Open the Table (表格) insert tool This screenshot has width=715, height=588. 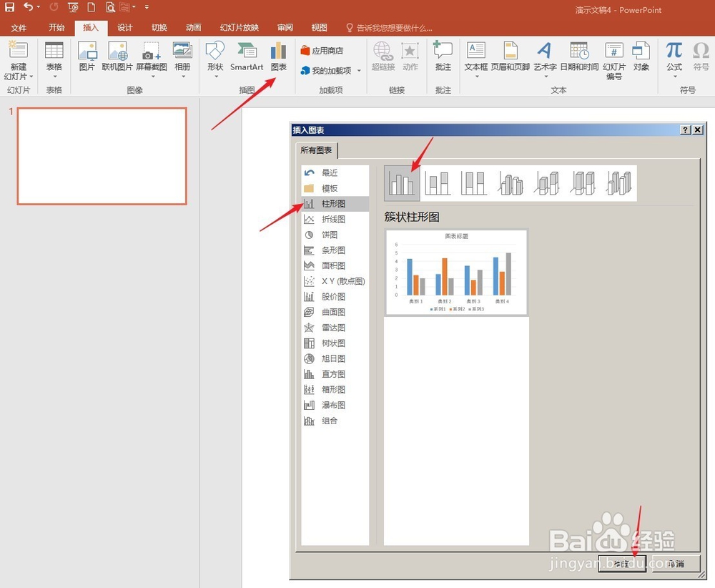click(54, 57)
